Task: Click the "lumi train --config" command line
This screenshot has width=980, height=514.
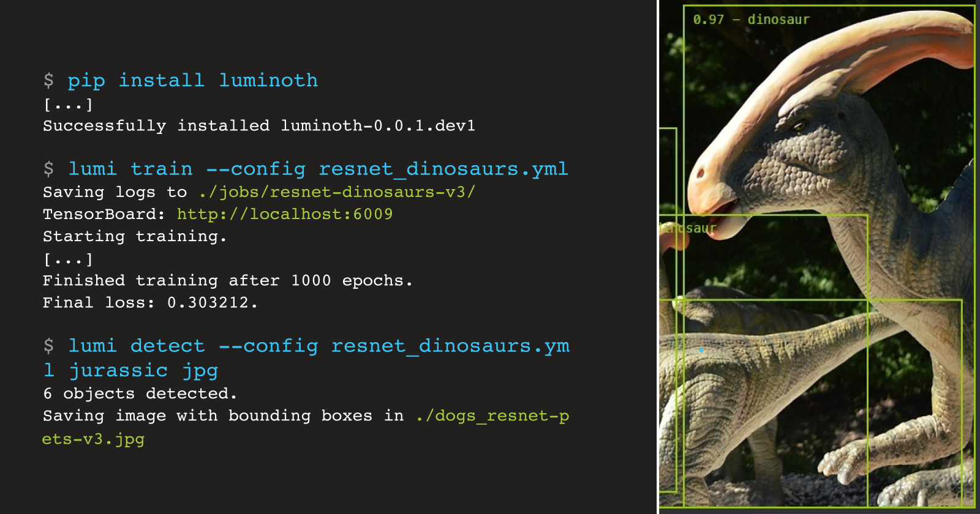Action: [318, 169]
